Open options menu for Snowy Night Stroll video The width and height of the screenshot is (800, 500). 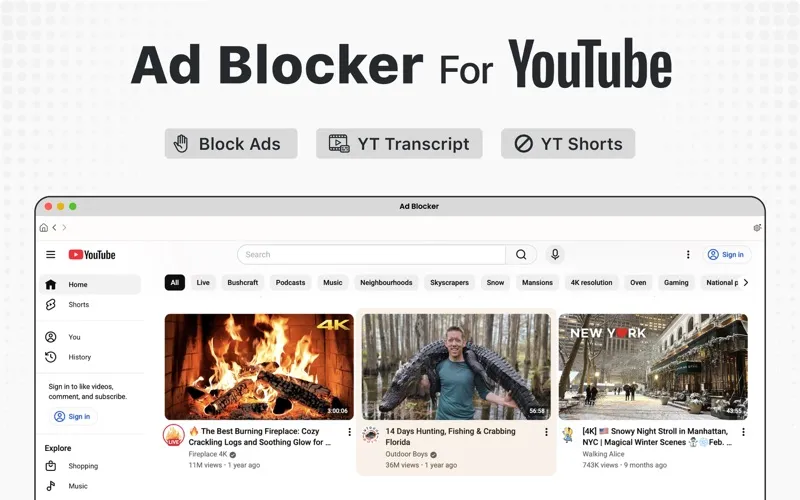(743, 432)
